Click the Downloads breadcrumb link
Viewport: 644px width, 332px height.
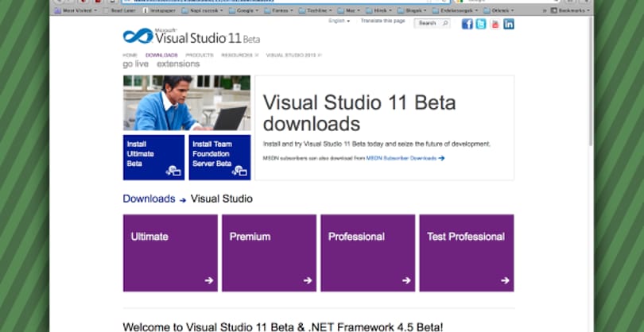(x=149, y=199)
